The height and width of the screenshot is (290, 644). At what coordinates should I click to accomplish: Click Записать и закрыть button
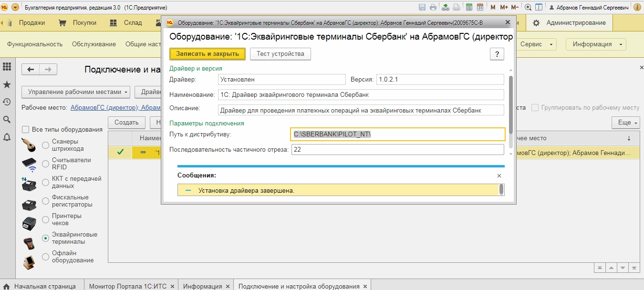(x=208, y=54)
